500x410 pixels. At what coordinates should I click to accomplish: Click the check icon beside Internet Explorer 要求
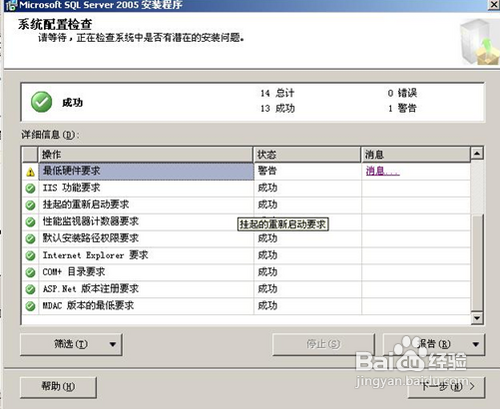click(30, 256)
